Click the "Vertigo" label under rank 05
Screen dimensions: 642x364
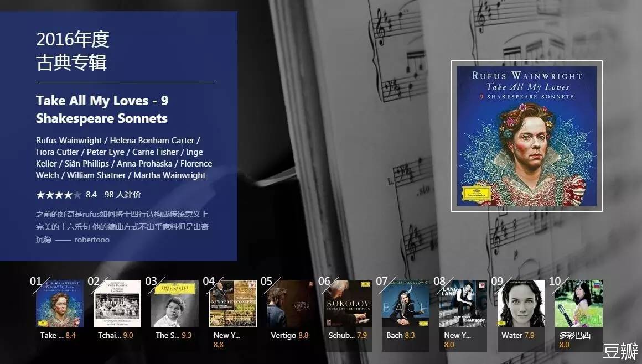point(283,335)
